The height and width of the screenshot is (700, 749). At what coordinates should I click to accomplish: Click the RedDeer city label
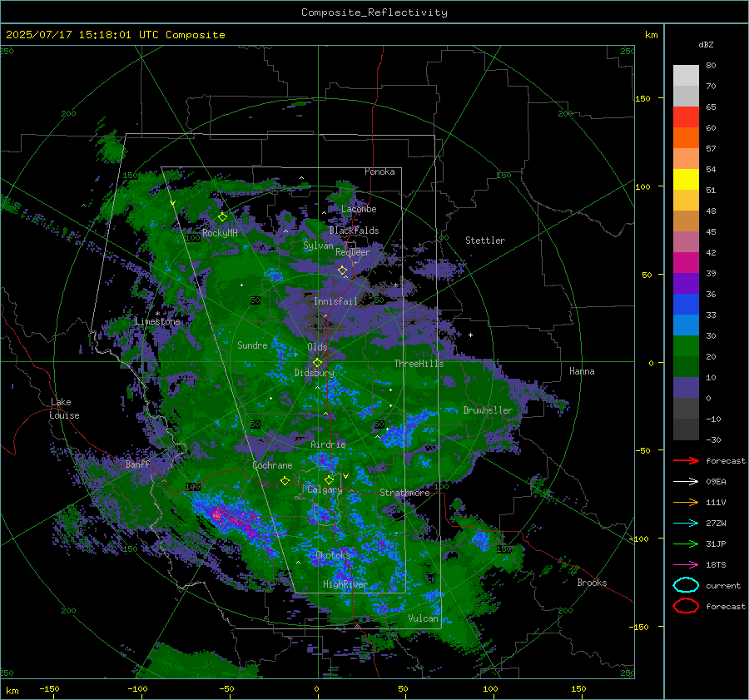pyautogui.click(x=353, y=252)
